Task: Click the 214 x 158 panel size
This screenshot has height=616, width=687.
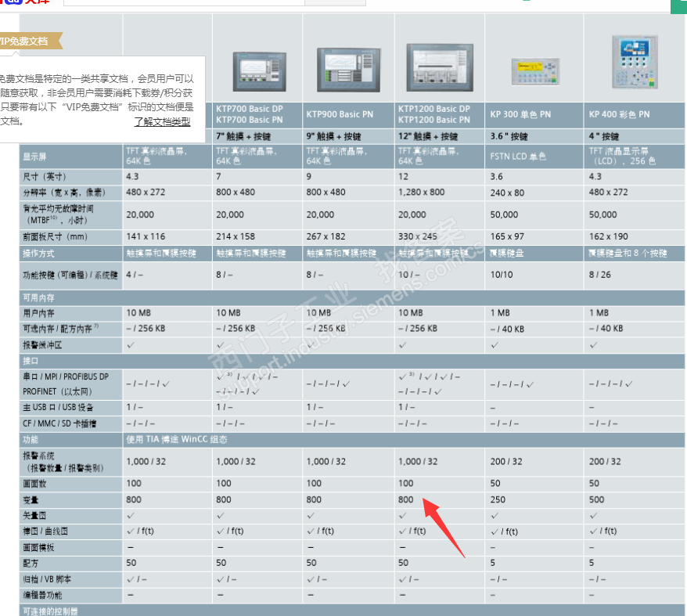Action: pyautogui.click(x=236, y=236)
